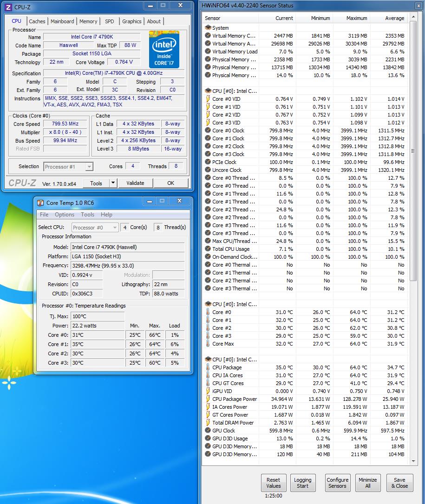Viewport: 425px width, 504px height.
Task: Click the voltage icon beside Core #3 VID
Action: click(x=208, y=123)
